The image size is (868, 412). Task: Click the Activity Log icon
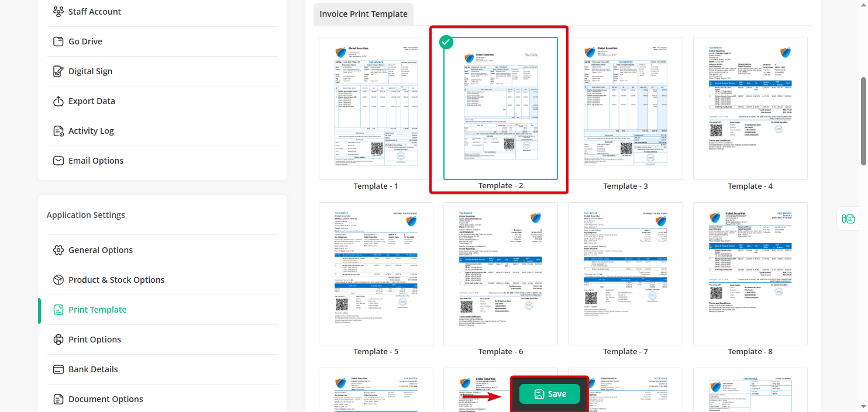(58, 131)
